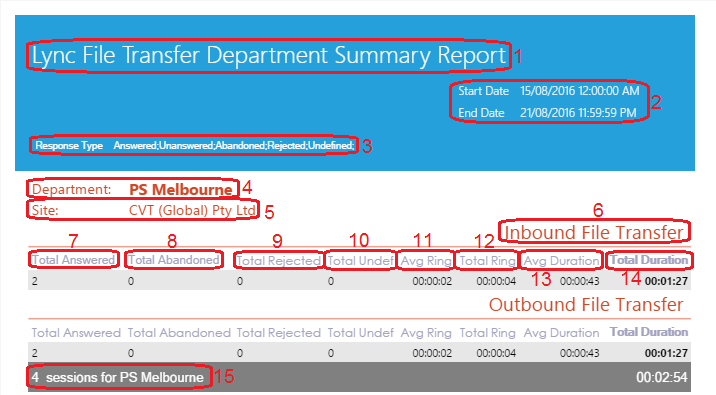Image resolution: width=716 pixels, height=395 pixels.
Task: Select Inbound Total Rejected value 0
Action: 240,281
